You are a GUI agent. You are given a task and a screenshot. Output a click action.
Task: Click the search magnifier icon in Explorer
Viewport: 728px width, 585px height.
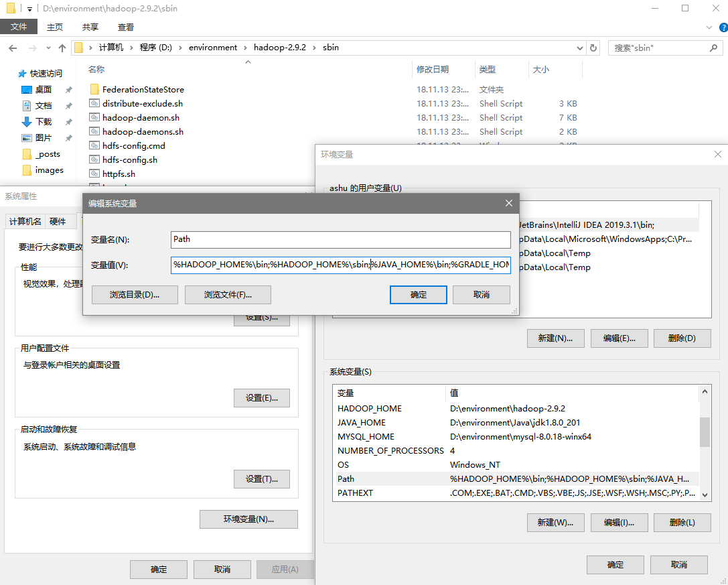click(713, 48)
